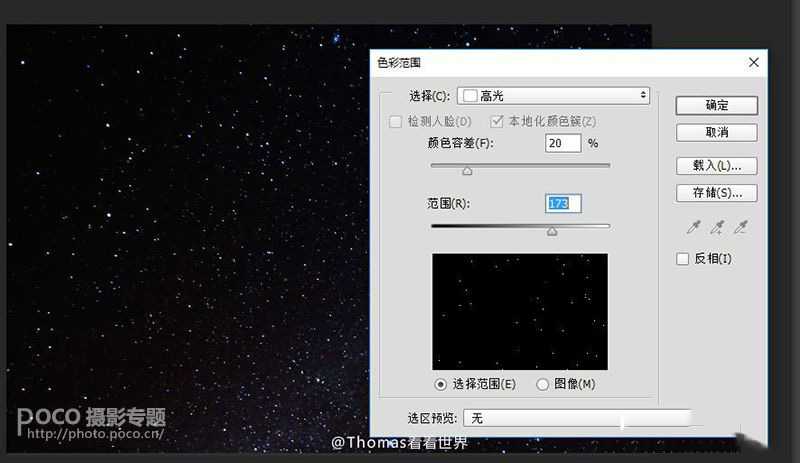Close the 色彩范围 dialog window

753,62
